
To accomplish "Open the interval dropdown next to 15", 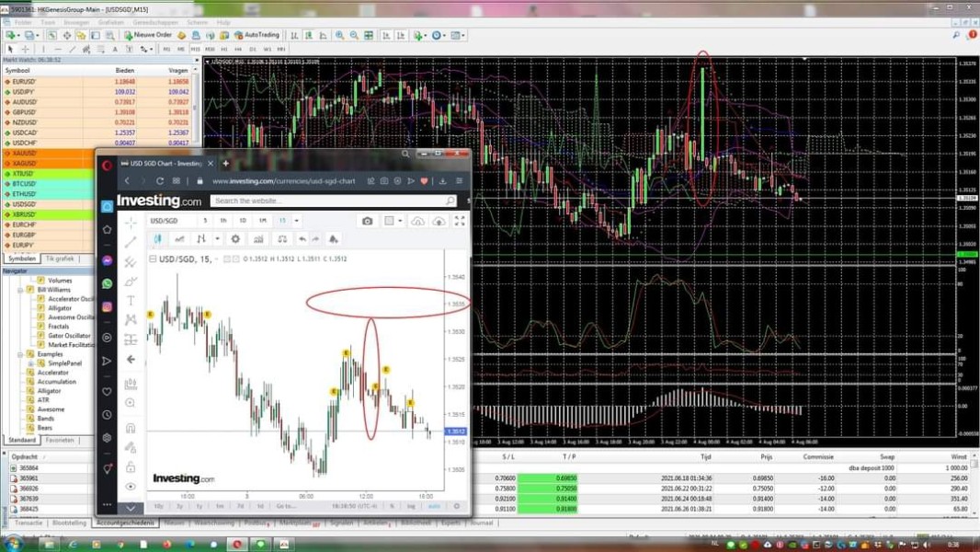I will [x=296, y=221].
